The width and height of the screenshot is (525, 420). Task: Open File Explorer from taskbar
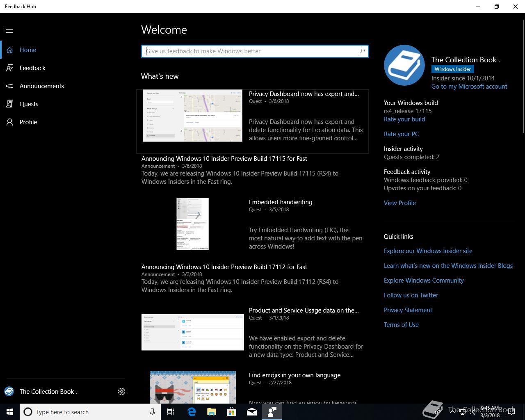[x=212, y=412]
